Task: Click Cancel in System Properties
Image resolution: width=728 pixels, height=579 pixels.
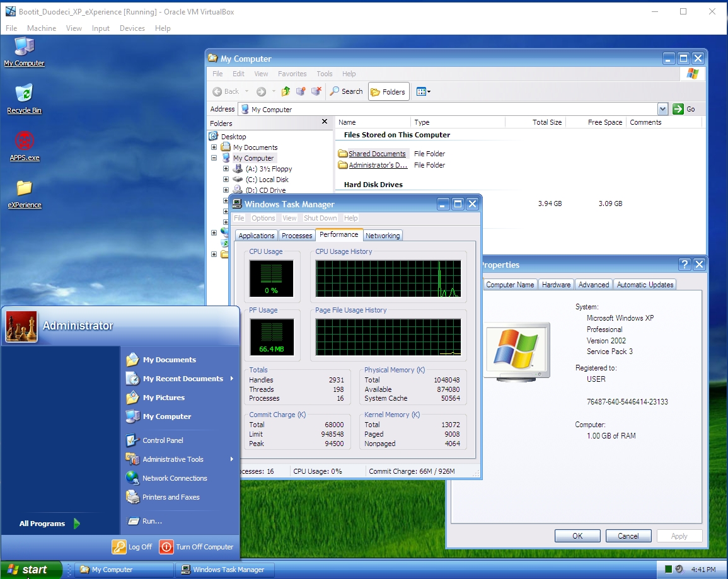Action: click(628, 536)
